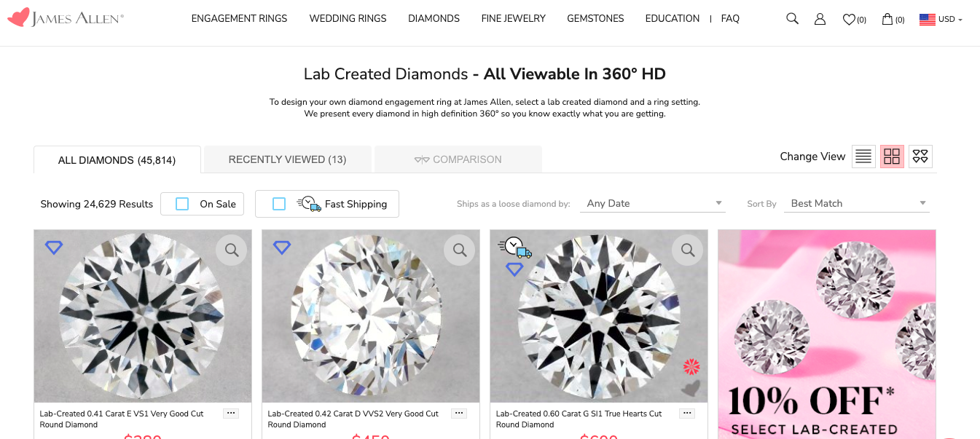Switch to the diamond visual view icon
Viewport: 980px width, 439px height.
coord(920,157)
